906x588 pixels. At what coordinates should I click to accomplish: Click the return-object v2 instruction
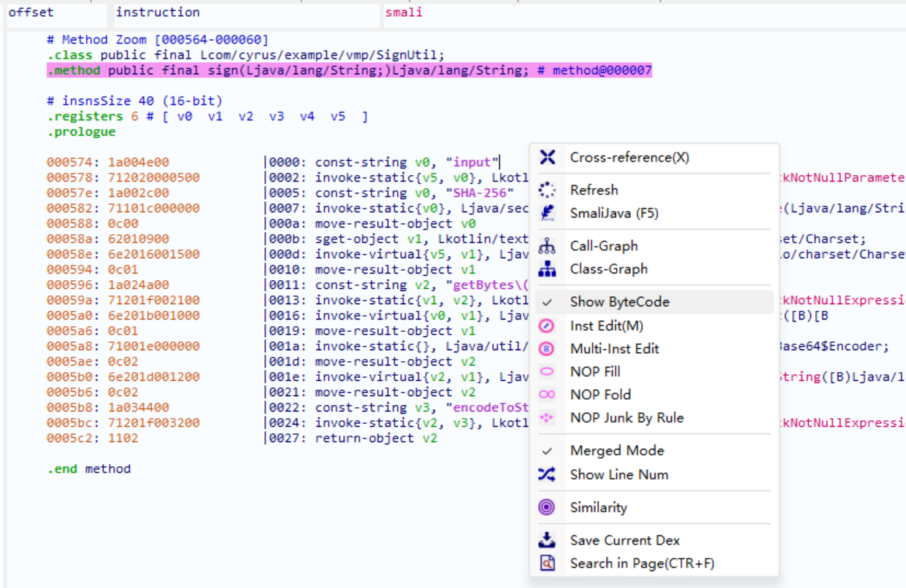tap(352, 438)
